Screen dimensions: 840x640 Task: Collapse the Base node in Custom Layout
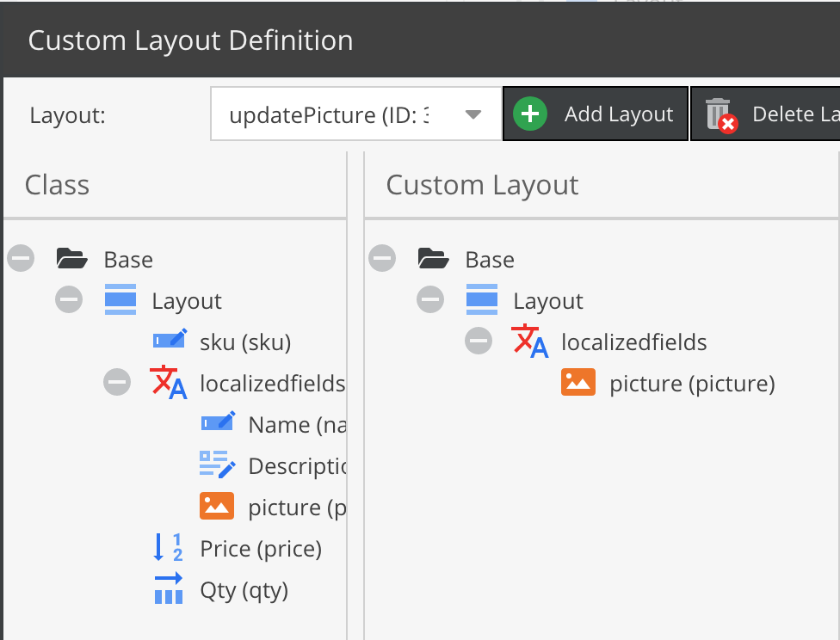tap(382, 259)
